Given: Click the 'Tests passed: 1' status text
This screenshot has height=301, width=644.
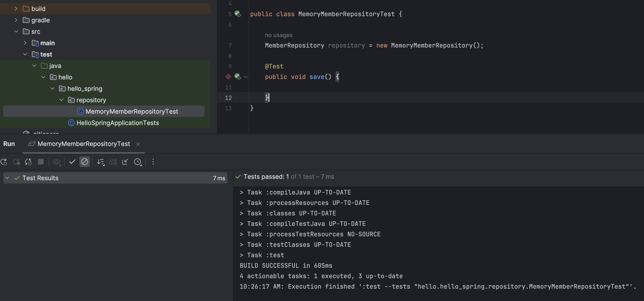Looking at the screenshot, I should (x=266, y=177).
